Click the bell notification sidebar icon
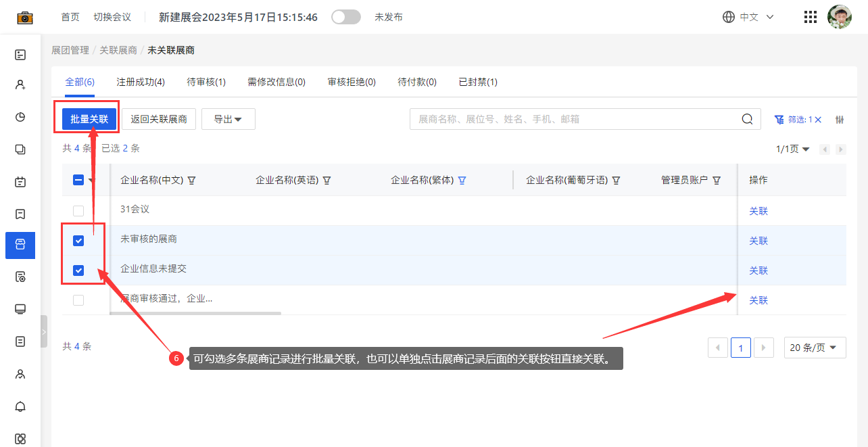 coord(20,406)
